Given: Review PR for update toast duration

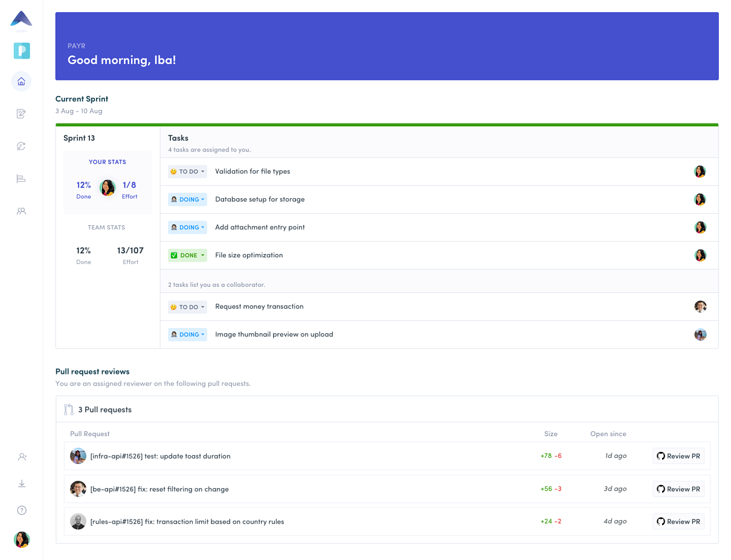Looking at the screenshot, I should coord(678,456).
